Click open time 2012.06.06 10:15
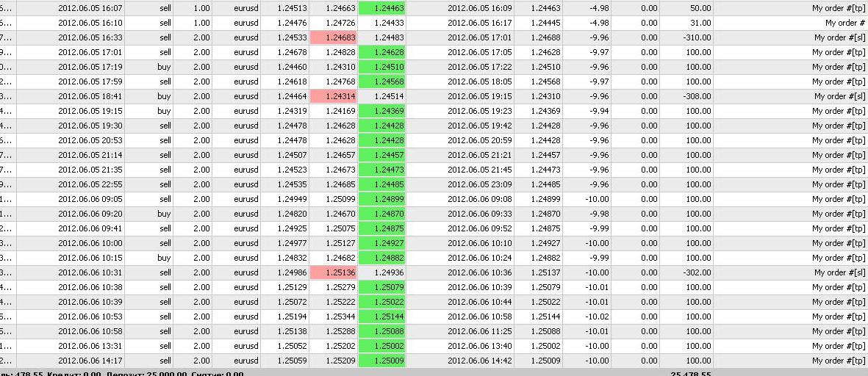The image size is (868, 376). pos(90,258)
